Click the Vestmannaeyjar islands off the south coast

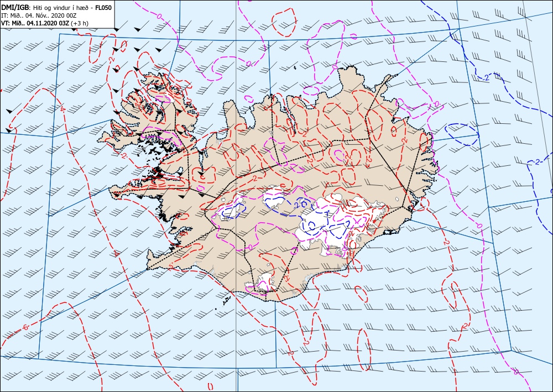click(x=226, y=300)
